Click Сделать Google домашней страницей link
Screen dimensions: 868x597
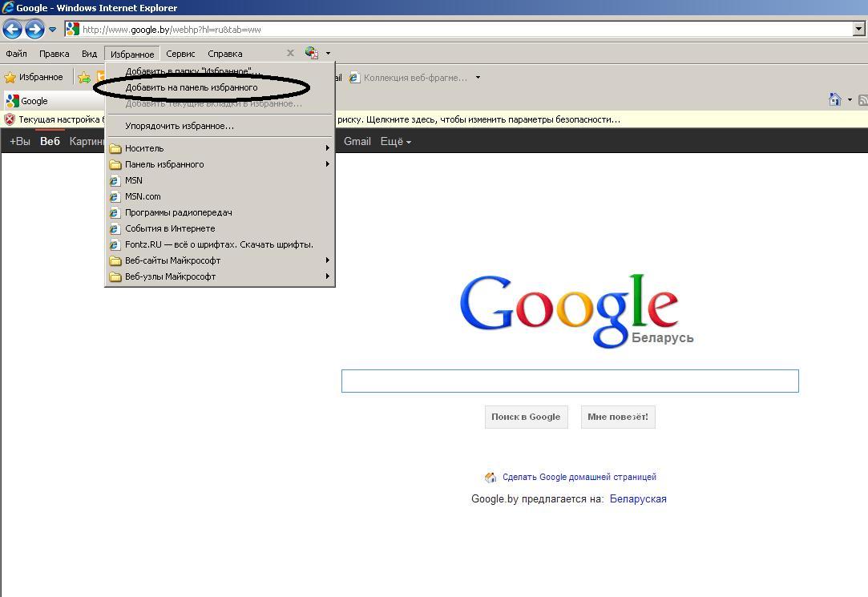click(x=579, y=477)
